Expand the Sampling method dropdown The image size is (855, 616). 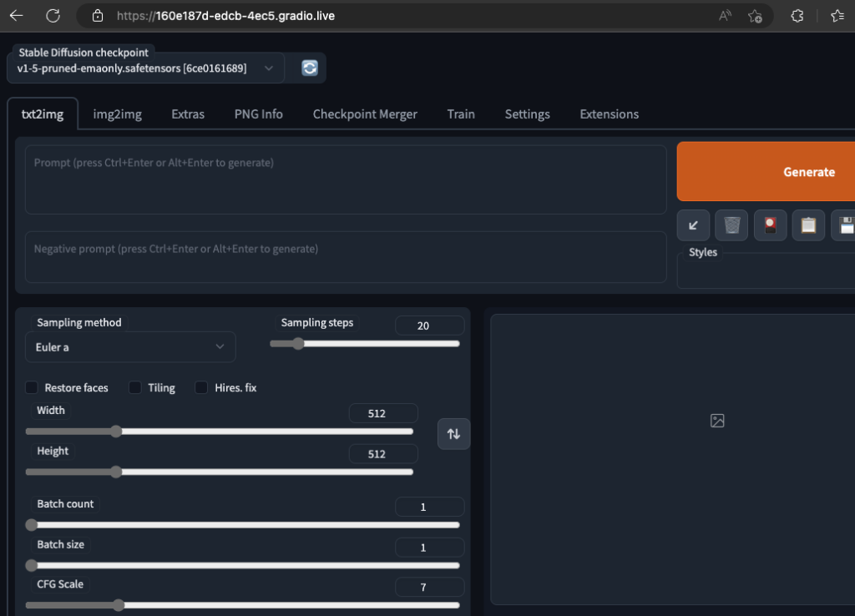click(130, 346)
